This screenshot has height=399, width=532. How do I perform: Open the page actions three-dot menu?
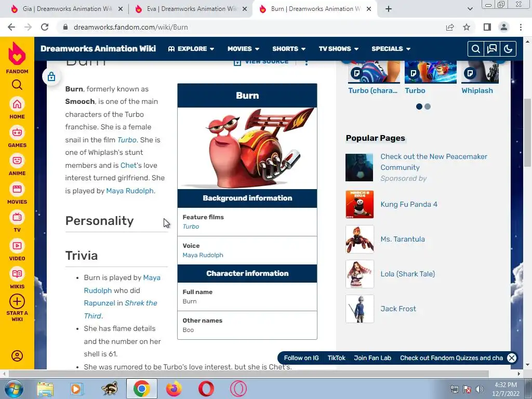click(x=307, y=63)
